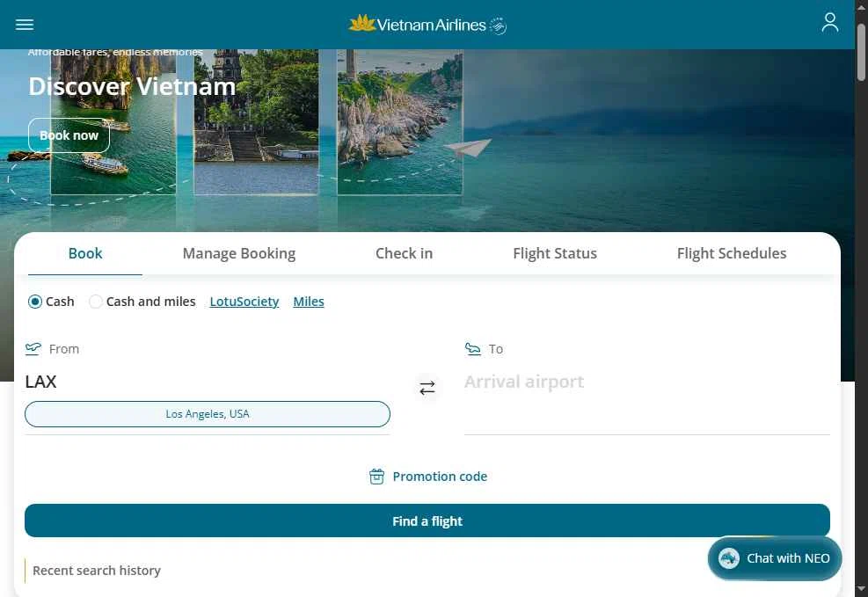The image size is (868, 597).
Task: Click the Discover Vietnam heading
Action: (132, 86)
